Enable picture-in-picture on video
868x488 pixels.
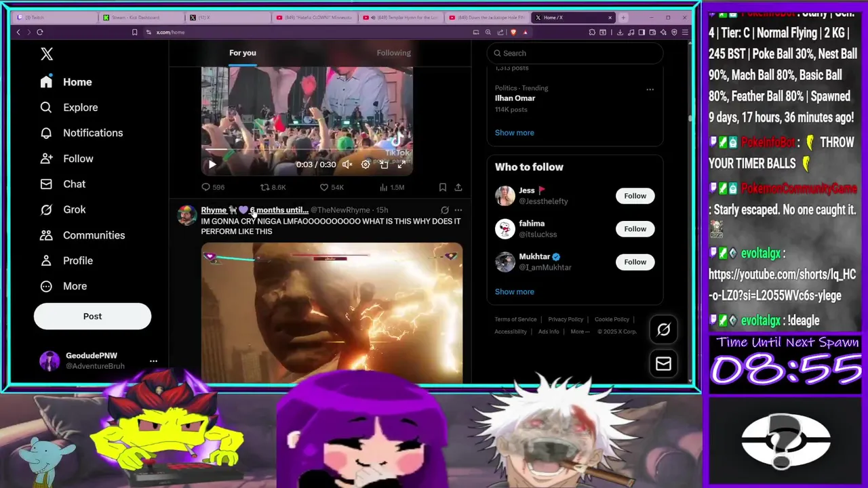coord(384,164)
